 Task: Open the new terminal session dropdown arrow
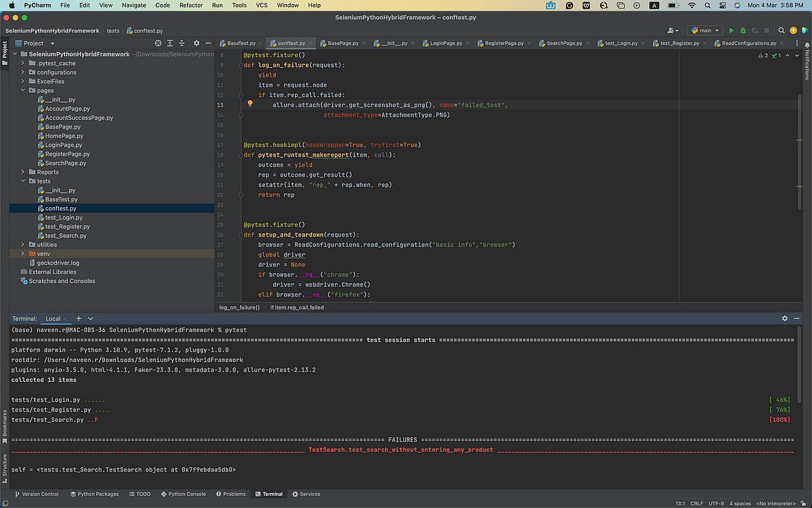pos(90,318)
